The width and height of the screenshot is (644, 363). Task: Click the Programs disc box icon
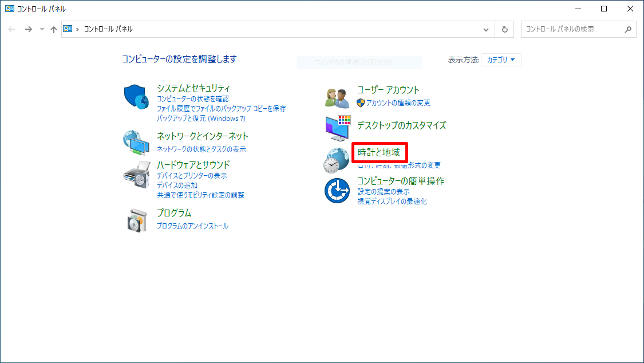pos(136,220)
